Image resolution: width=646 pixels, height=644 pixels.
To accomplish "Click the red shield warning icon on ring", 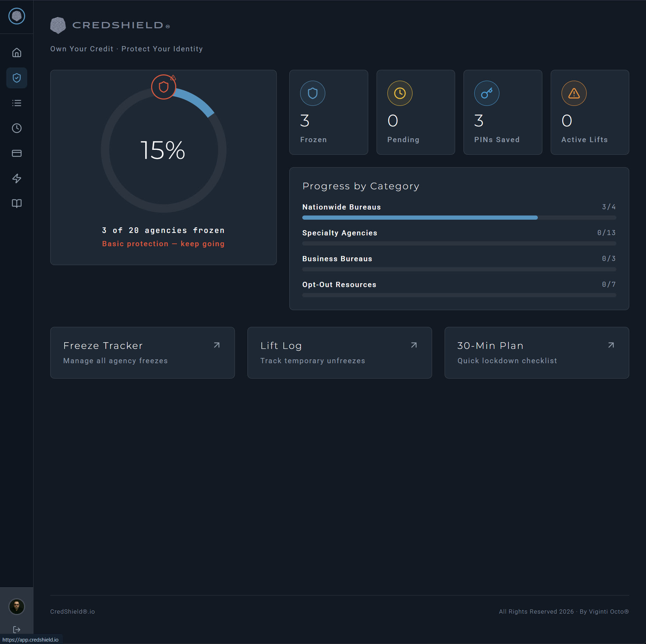I will pos(164,87).
